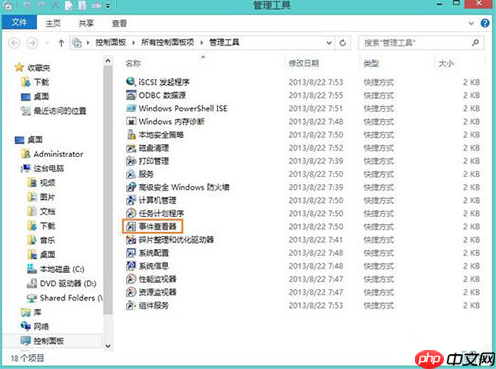Select 磁盘清理 icon

[x=131, y=148]
